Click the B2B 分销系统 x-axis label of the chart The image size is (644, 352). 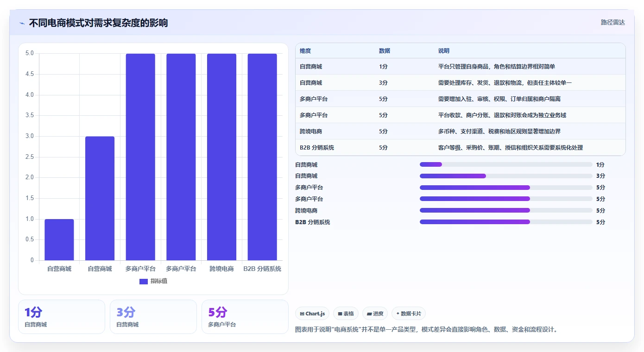(262, 269)
